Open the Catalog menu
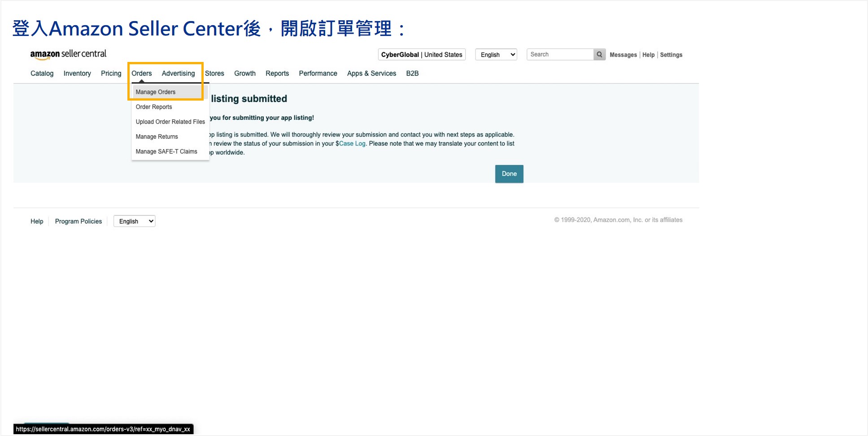 (42, 73)
